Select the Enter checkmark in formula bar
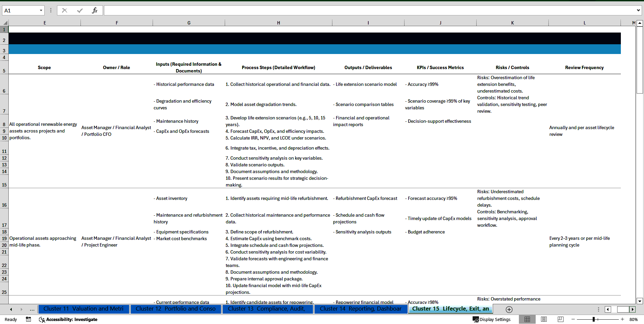This screenshot has height=324, width=644. click(79, 10)
